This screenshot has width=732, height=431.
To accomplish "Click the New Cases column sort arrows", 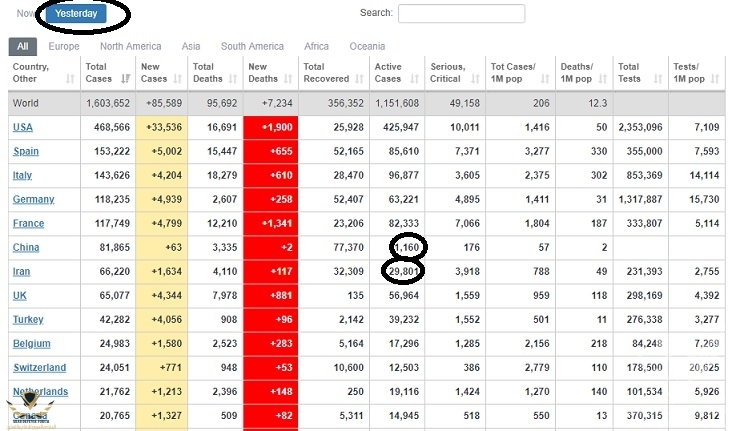I will pos(180,79).
